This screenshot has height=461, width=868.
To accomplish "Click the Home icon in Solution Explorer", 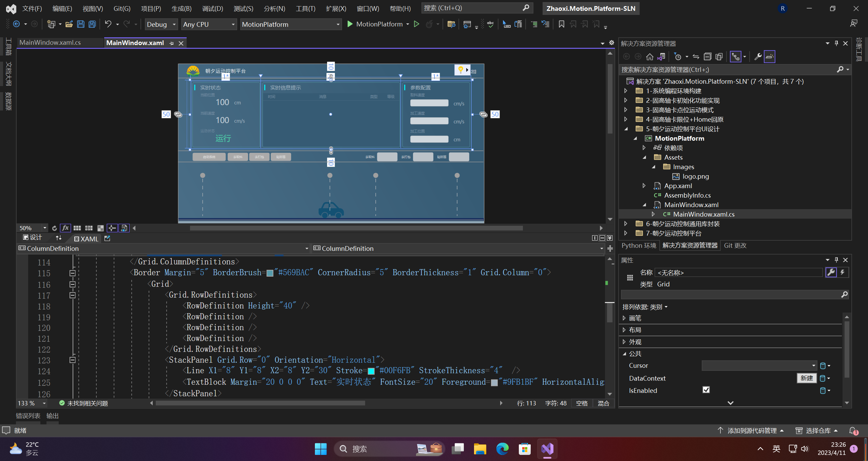I will coord(649,57).
